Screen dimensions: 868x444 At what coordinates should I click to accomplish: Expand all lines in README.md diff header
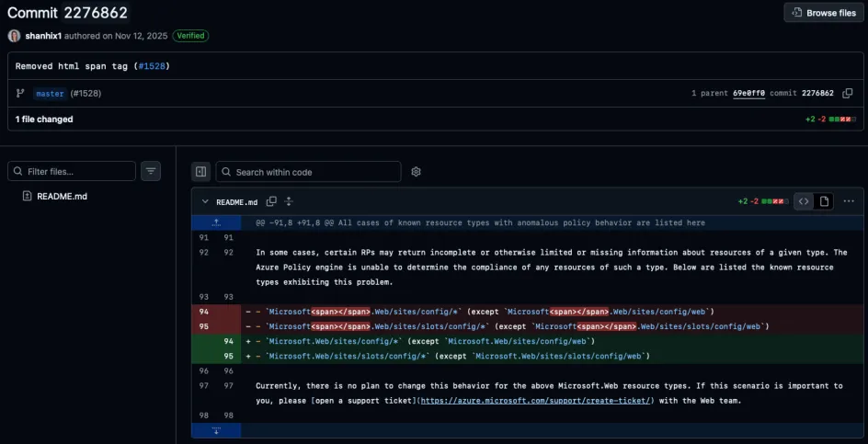pyautogui.click(x=289, y=201)
